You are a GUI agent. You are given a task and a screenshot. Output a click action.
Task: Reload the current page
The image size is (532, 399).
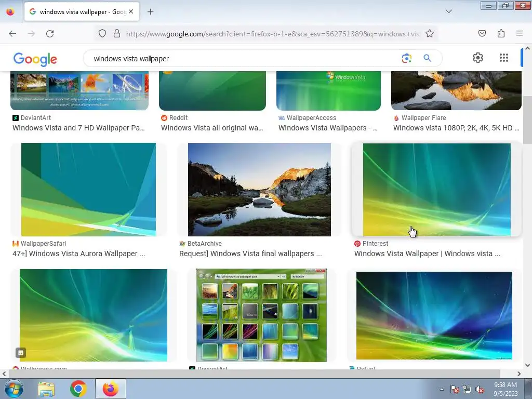pyautogui.click(x=50, y=34)
